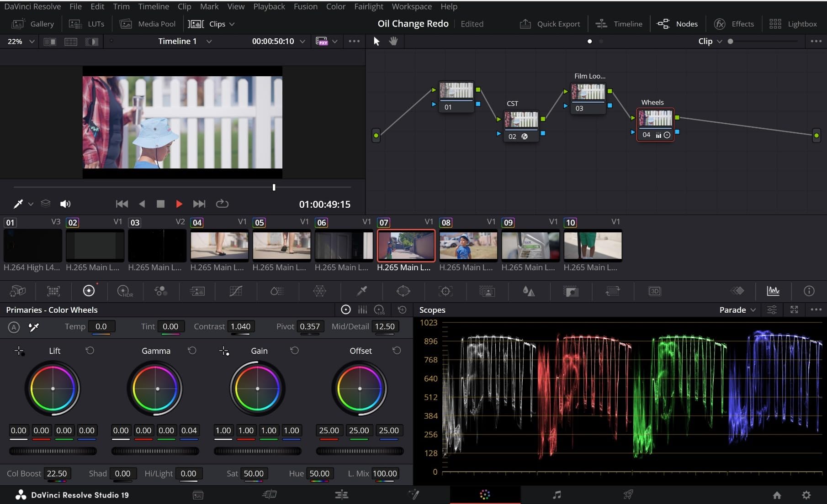Image resolution: width=827 pixels, height=504 pixels.
Task: Open the Information panel
Action: click(809, 291)
